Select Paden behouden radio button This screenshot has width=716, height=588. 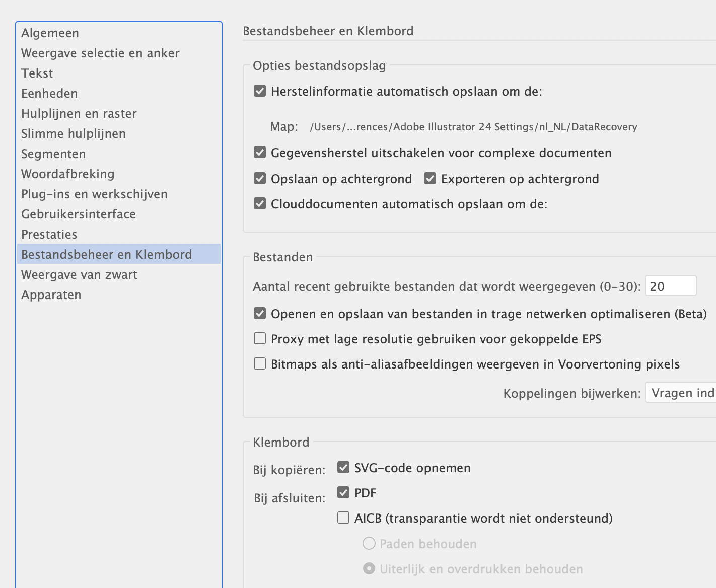369,544
